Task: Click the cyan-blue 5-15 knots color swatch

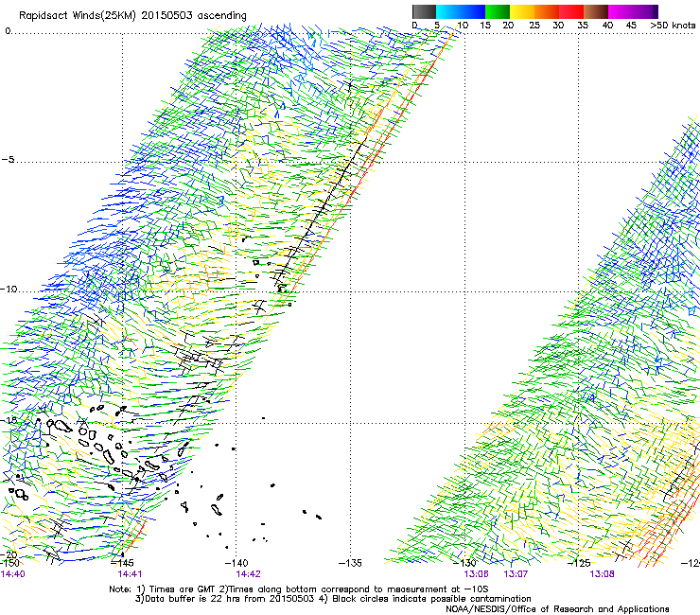Action: tap(461, 11)
